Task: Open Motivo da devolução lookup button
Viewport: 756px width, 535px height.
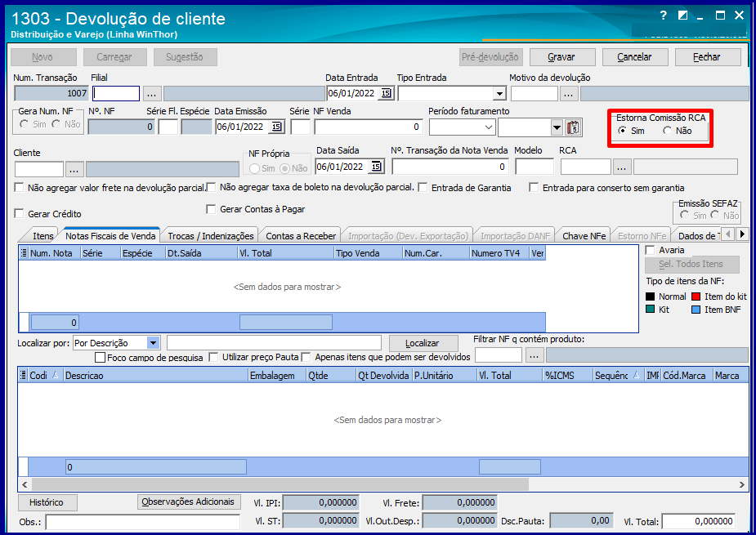Action: click(x=569, y=93)
